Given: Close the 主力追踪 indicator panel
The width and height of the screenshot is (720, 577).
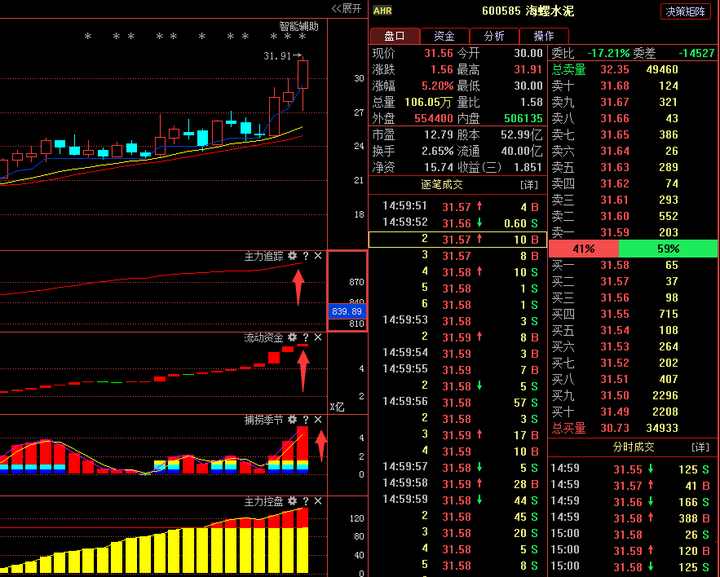Looking at the screenshot, I should pyautogui.click(x=318, y=256).
